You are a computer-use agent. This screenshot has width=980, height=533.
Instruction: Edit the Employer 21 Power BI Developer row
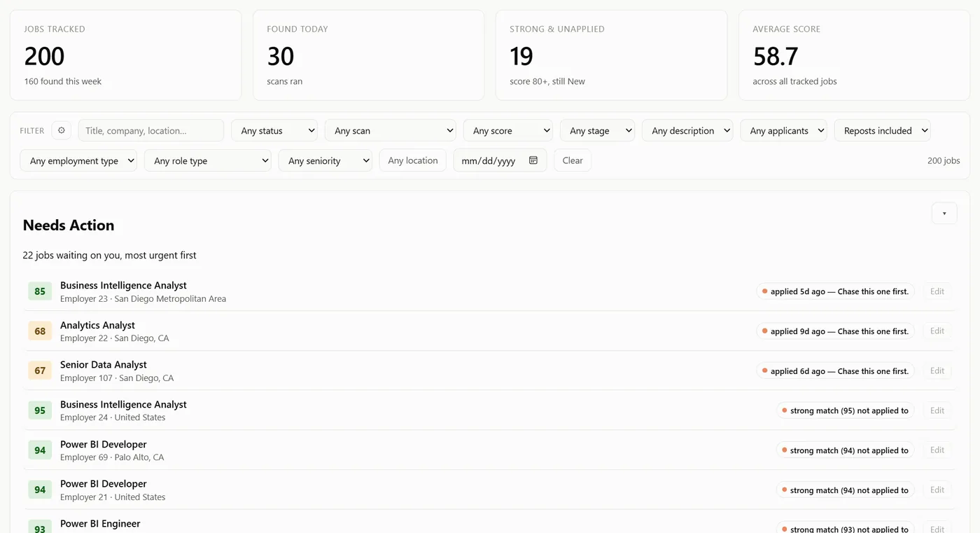[x=937, y=490]
